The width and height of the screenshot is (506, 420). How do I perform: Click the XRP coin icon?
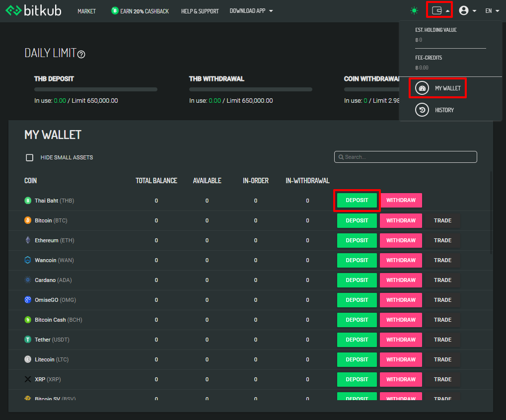(x=28, y=379)
